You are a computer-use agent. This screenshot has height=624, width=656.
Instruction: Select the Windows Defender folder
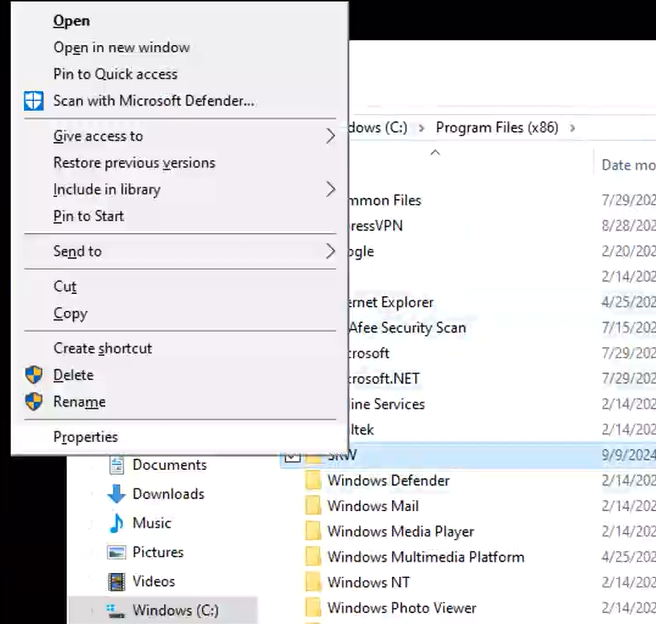pyautogui.click(x=388, y=481)
